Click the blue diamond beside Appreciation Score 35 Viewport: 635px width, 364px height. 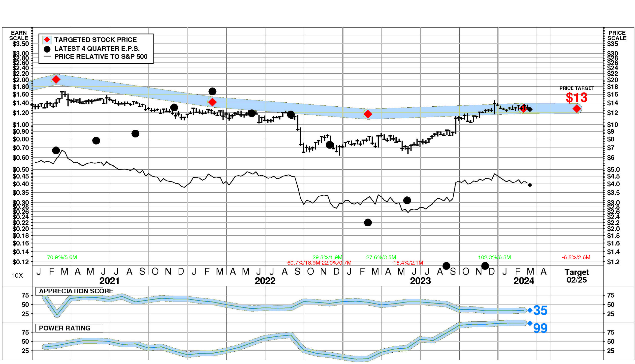[x=530, y=310]
